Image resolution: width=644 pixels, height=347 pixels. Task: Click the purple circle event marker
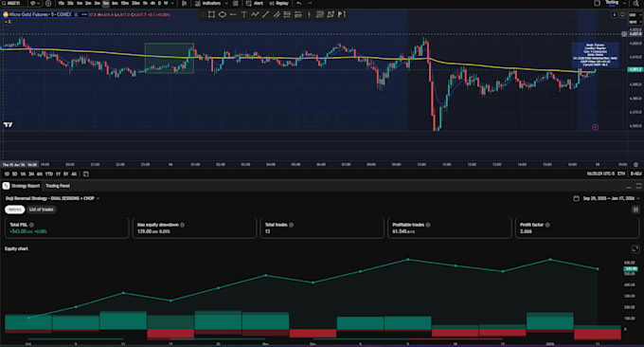click(595, 127)
